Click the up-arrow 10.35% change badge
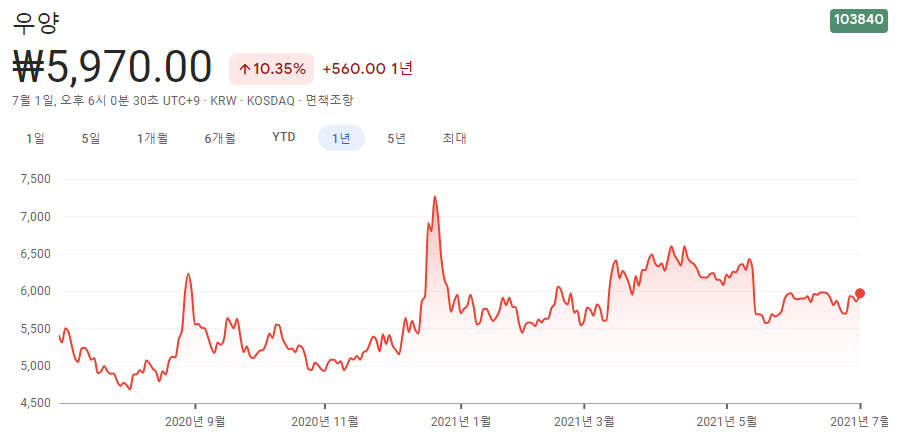Viewport: 897px width, 444px height. 272,69
